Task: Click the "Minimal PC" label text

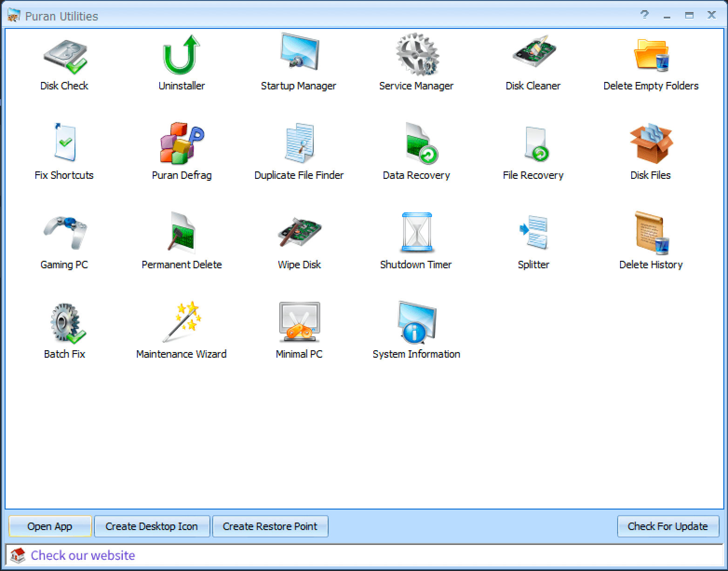Action: [x=299, y=354]
